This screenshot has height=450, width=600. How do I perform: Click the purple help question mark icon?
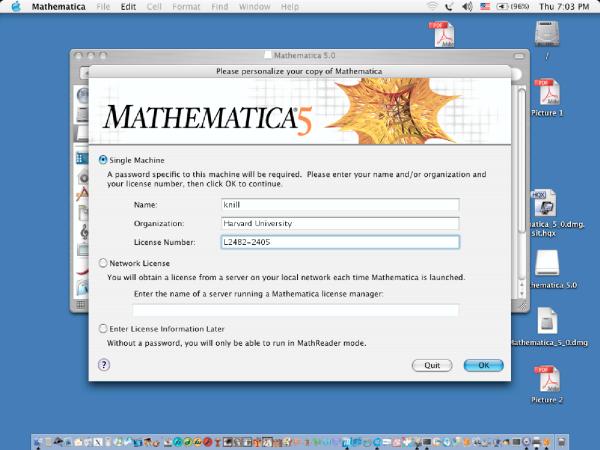pyautogui.click(x=104, y=365)
